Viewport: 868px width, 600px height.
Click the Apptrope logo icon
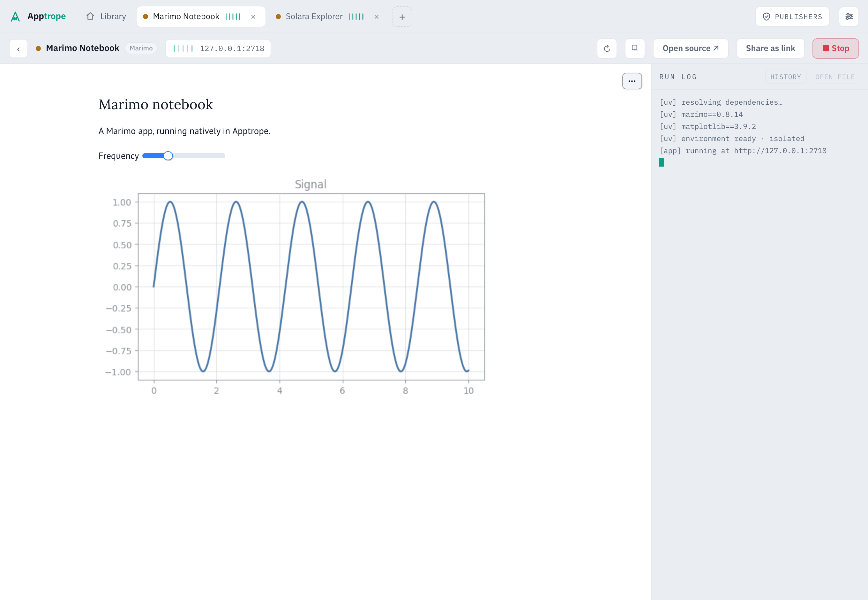tap(15, 17)
